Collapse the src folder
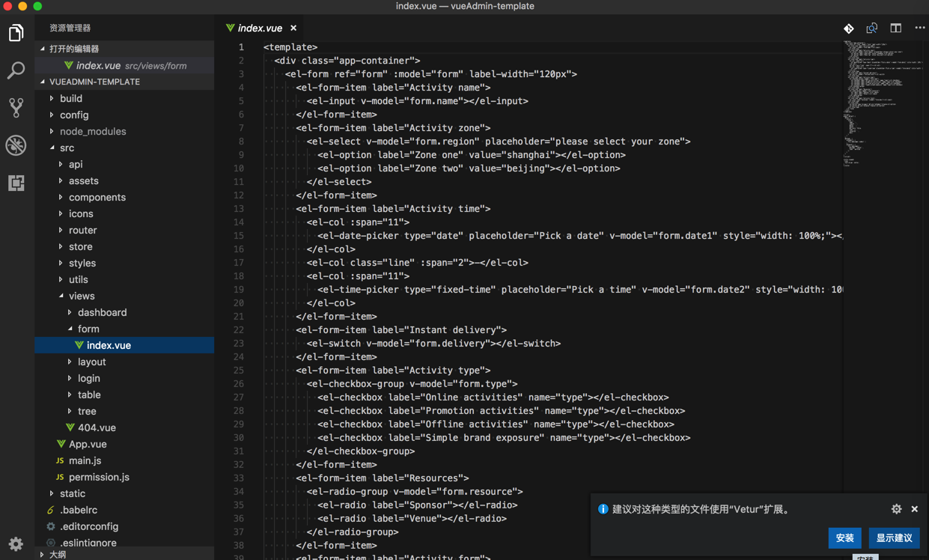This screenshot has height=560, width=929. click(x=52, y=147)
